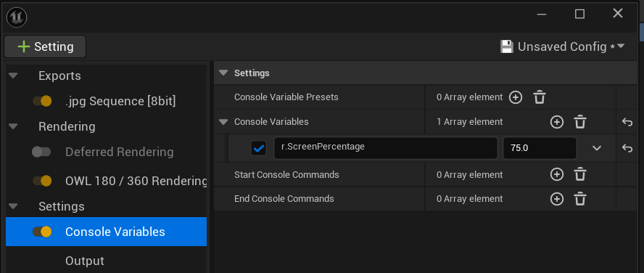644x273 pixels.
Task: Collapse the Console Variables array row
Action: pyautogui.click(x=223, y=122)
